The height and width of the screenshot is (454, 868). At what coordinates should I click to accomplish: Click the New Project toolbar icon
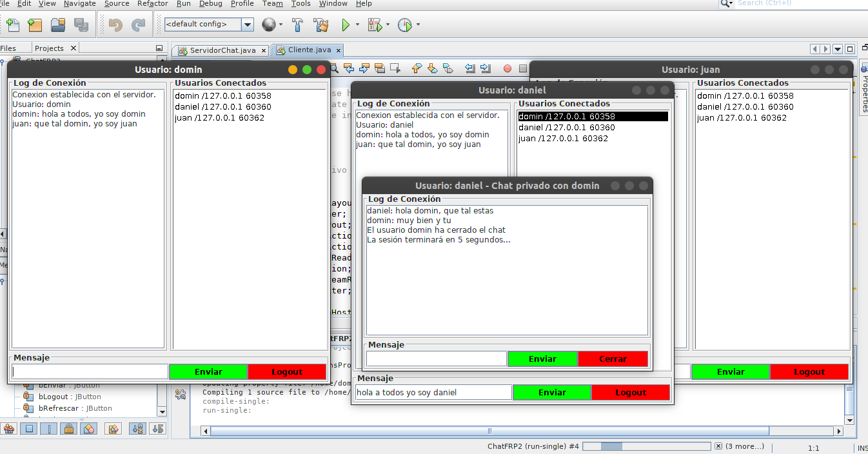pos(35,25)
